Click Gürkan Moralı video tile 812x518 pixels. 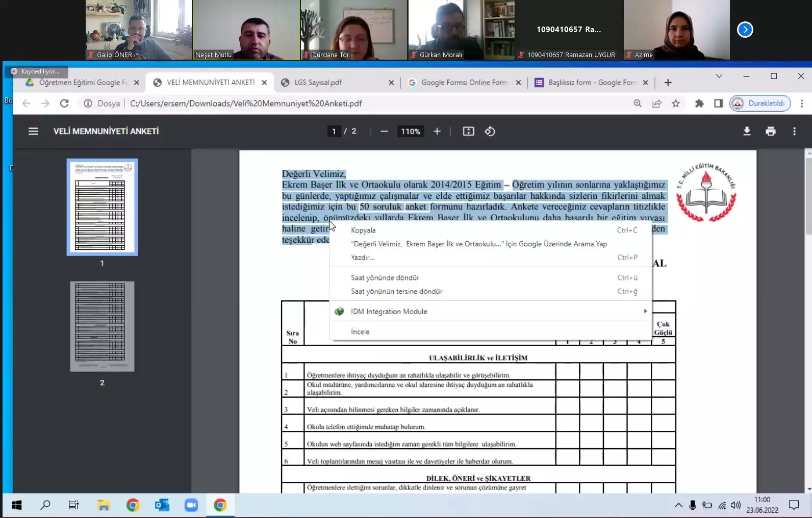click(x=462, y=30)
